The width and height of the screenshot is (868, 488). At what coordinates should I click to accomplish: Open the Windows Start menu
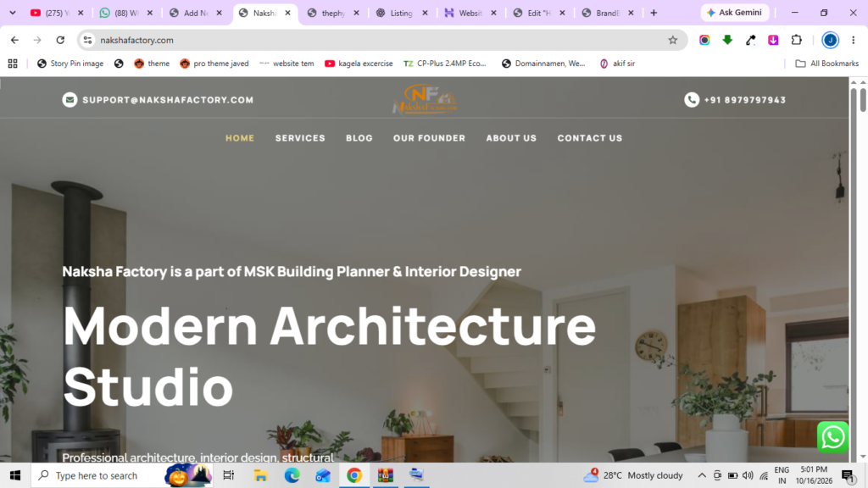(x=15, y=475)
